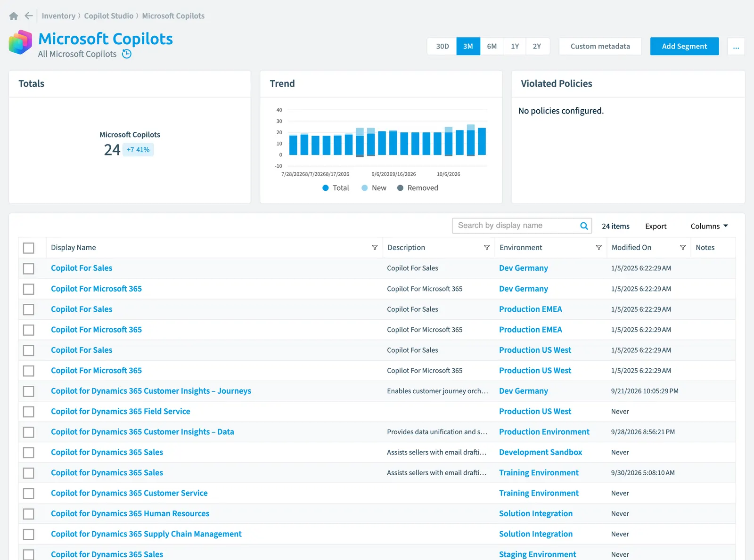This screenshot has width=754, height=560.
Task: Open the Production Environment link
Action: [544, 432]
